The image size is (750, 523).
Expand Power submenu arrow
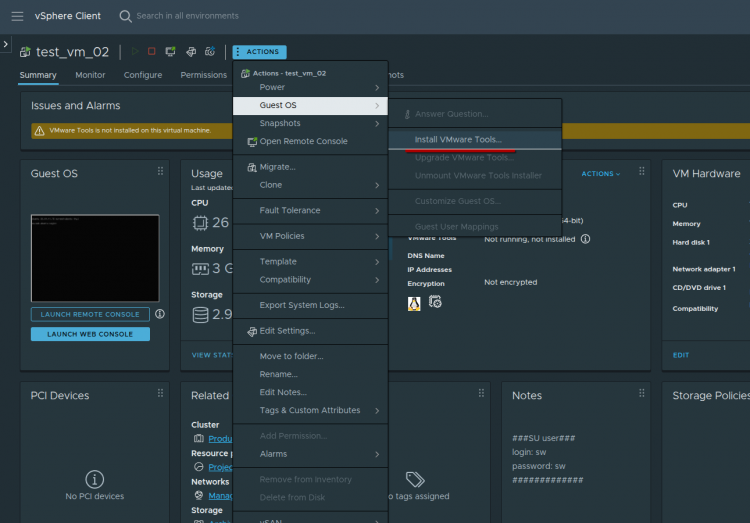pos(377,88)
